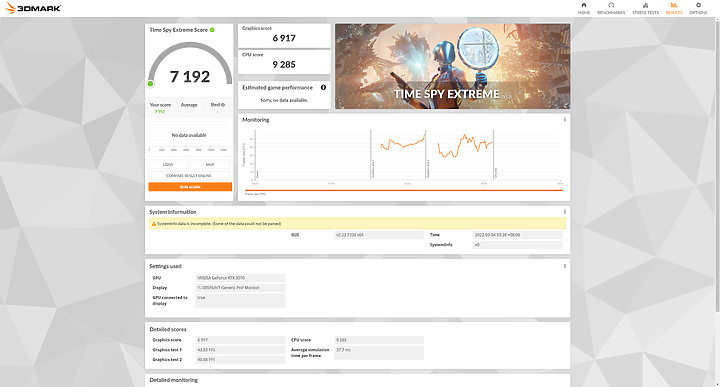This screenshot has width=720, height=387.
Task: Click the Detailed scores CPU score value 9 285
Action: pyautogui.click(x=379, y=340)
